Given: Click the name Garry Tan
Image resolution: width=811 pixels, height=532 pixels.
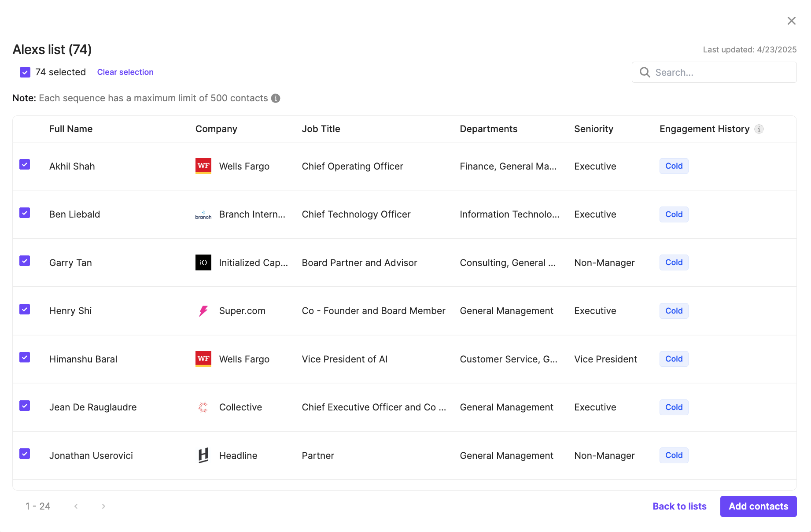Looking at the screenshot, I should tap(70, 263).
